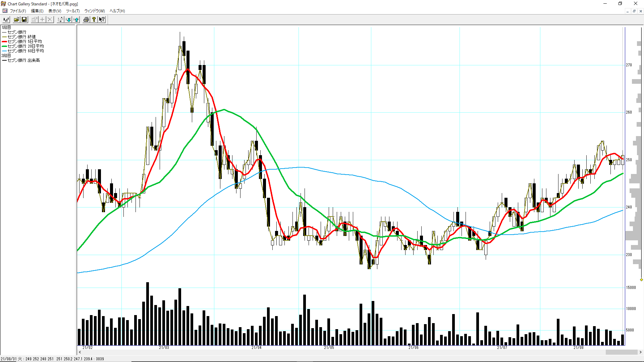This screenshot has height=362, width=644.
Task: Click the open folder toolbar icon
Action: [16, 19]
